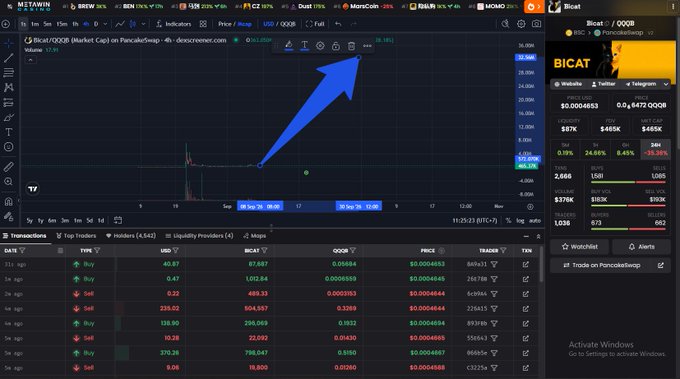Select the 24H price change period
The height and width of the screenshot is (379, 680).
(655, 149)
